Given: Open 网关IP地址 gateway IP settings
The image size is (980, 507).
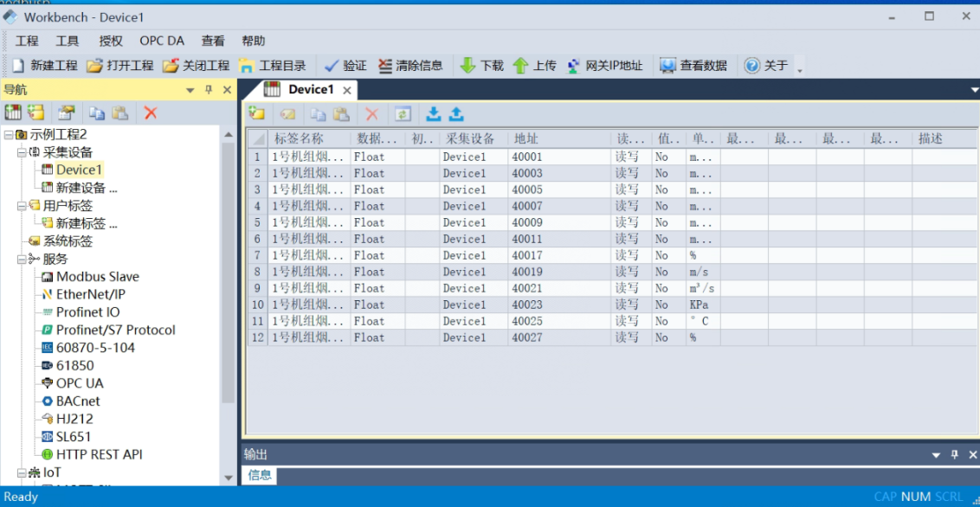Looking at the screenshot, I should pyautogui.click(x=603, y=66).
